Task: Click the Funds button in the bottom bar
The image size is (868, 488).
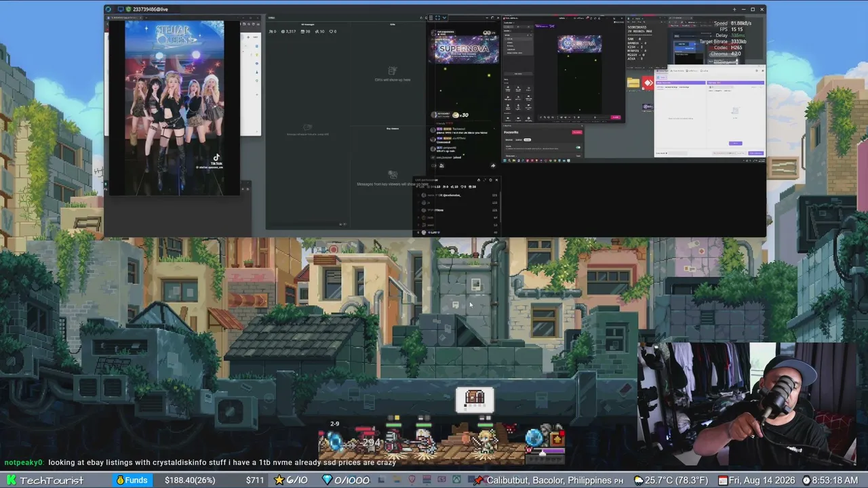Action: tap(132, 480)
